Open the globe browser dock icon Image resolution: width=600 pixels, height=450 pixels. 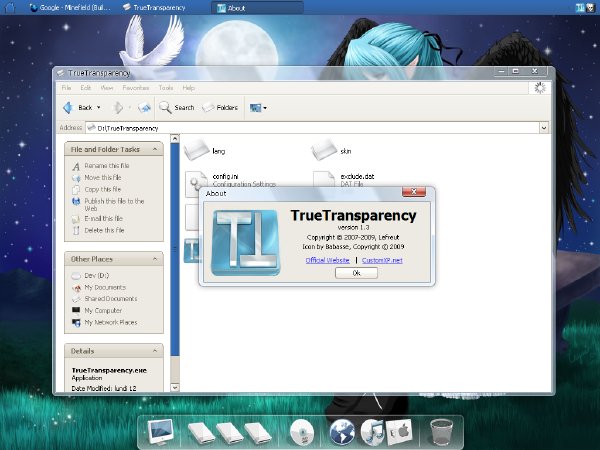(x=342, y=432)
